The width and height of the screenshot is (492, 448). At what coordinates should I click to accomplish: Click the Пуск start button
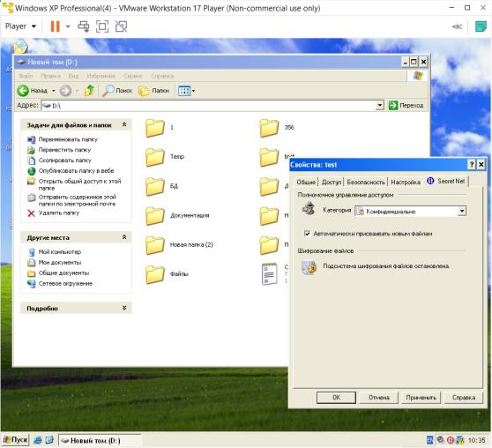(x=15, y=440)
